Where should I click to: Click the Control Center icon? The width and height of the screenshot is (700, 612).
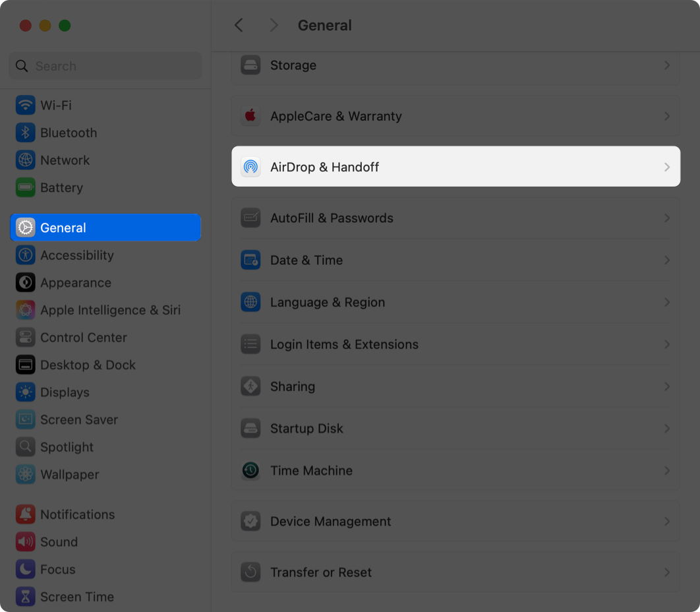26,337
